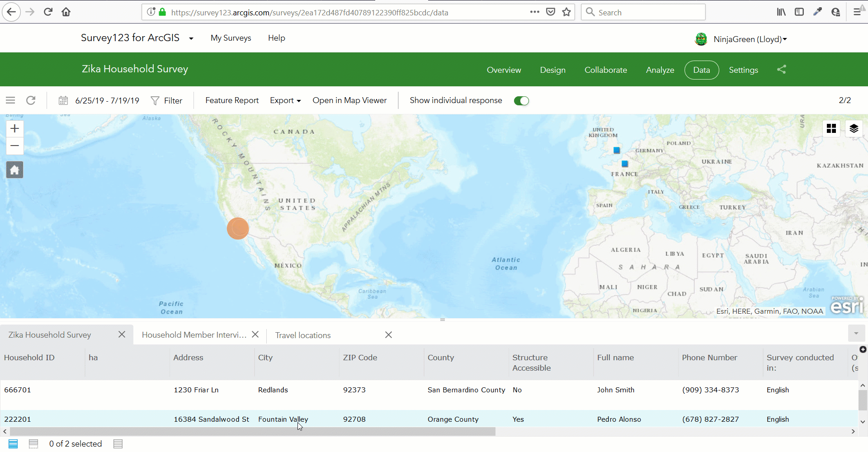The image size is (868, 452).
Task: Switch to Household Member Interview table tab
Action: point(194,335)
